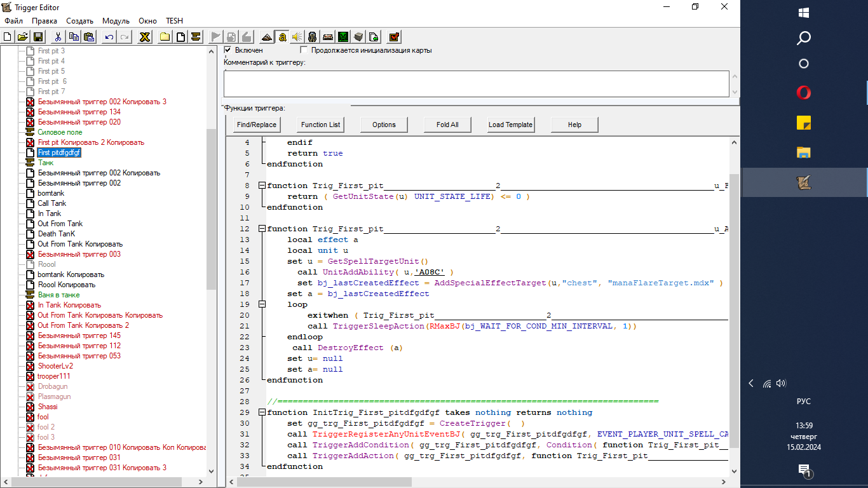Open the Модуль menu

[116, 21]
